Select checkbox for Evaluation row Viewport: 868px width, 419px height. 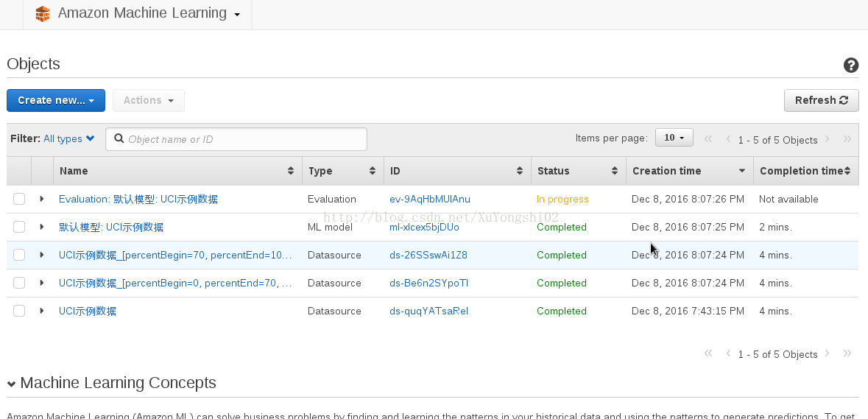pos(19,199)
